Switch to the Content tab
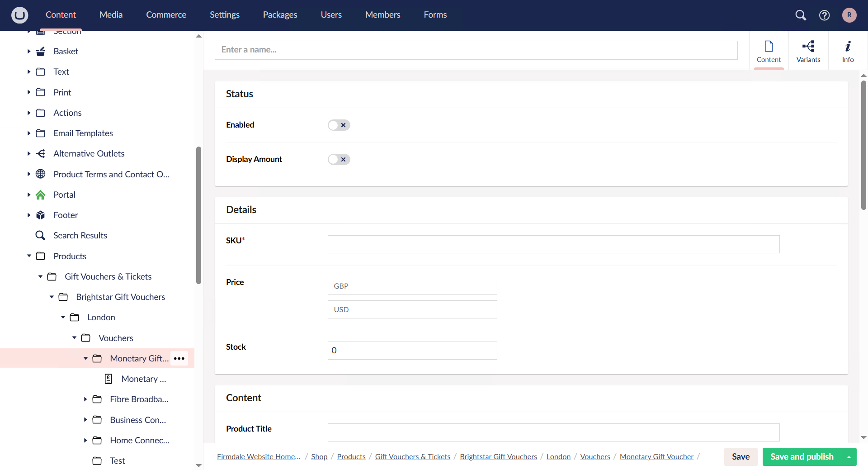The width and height of the screenshot is (868, 470). (x=769, y=50)
